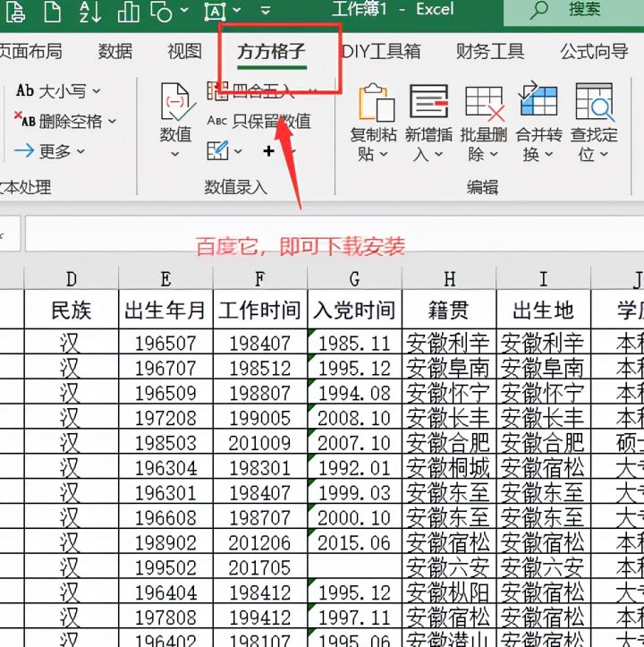The width and height of the screenshot is (644, 647).
Task: Click into the 搜索 search box
Action: 573,13
